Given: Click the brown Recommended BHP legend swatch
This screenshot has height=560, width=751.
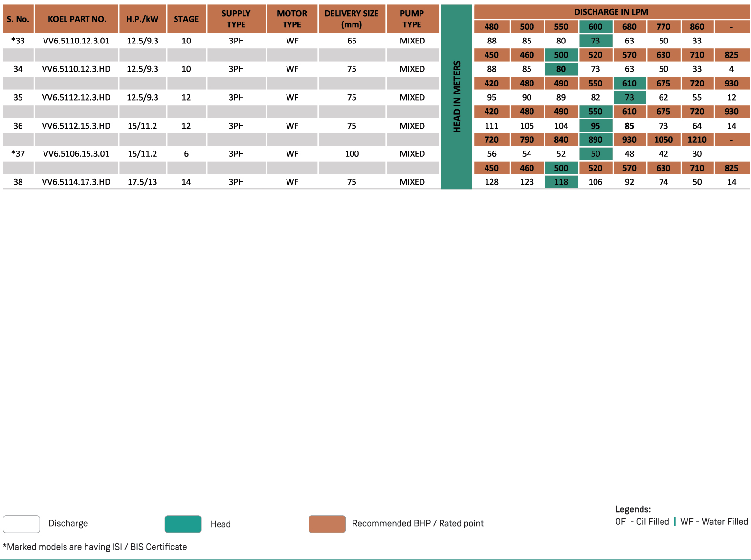Looking at the screenshot, I should [327, 524].
